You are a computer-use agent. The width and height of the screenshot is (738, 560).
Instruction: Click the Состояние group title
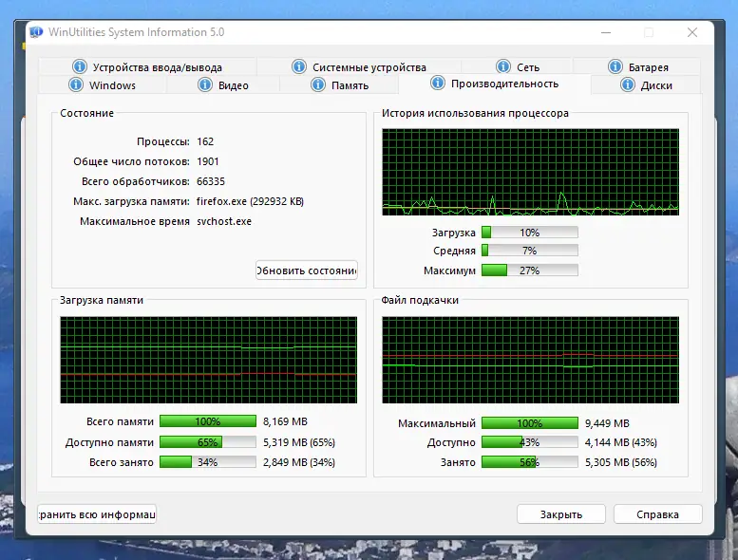(x=86, y=113)
